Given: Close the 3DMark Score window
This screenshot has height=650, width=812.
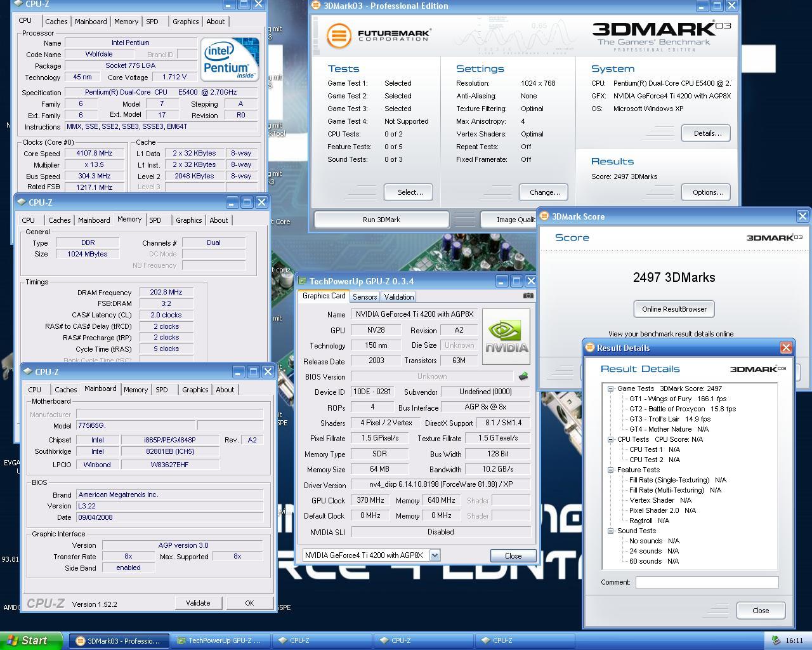Looking at the screenshot, I should point(802,216).
